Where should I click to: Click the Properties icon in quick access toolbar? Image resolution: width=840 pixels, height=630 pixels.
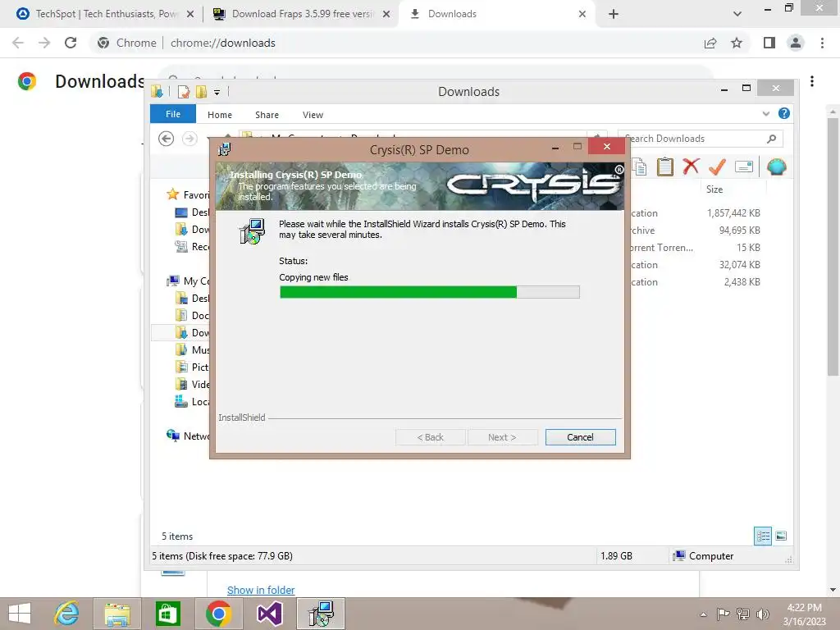click(x=183, y=92)
